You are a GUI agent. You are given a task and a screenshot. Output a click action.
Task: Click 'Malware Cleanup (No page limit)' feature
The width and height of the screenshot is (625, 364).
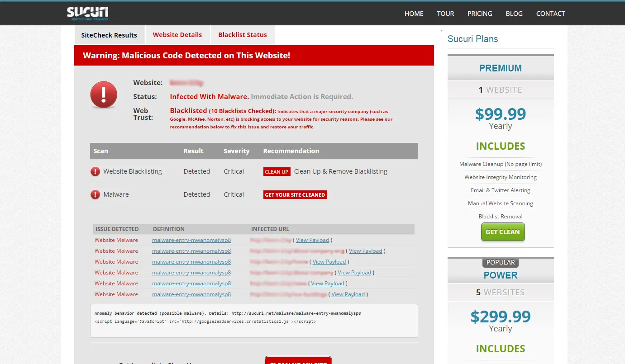click(501, 164)
